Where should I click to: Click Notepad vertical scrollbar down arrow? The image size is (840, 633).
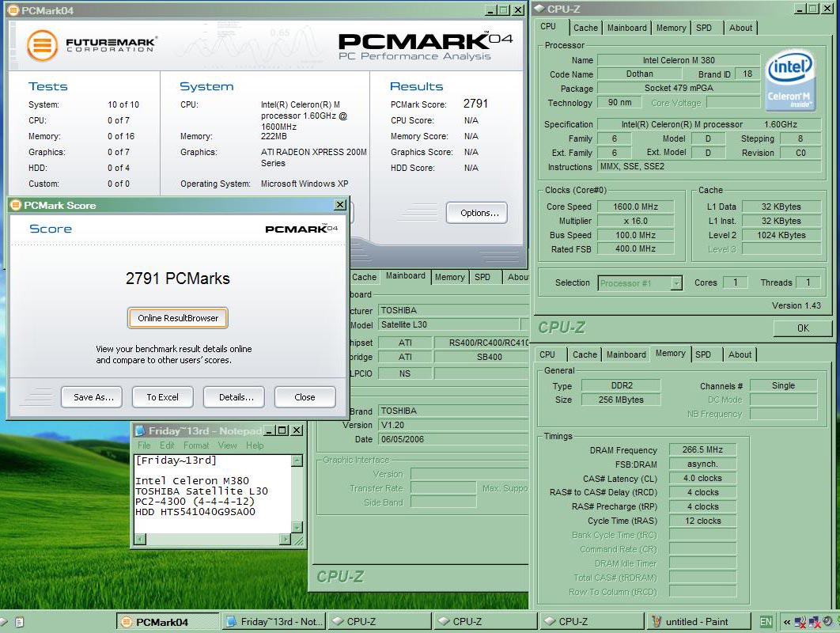click(297, 528)
